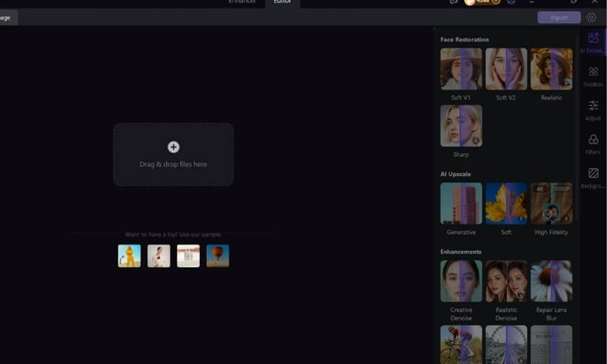Load the woman in white sample image

[x=159, y=256]
